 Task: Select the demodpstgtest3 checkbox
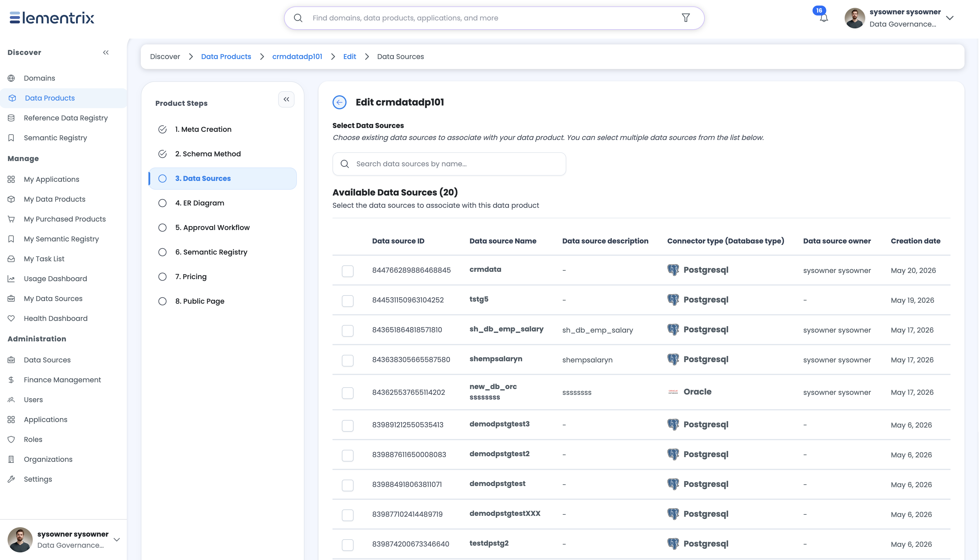tap(347, 425)
